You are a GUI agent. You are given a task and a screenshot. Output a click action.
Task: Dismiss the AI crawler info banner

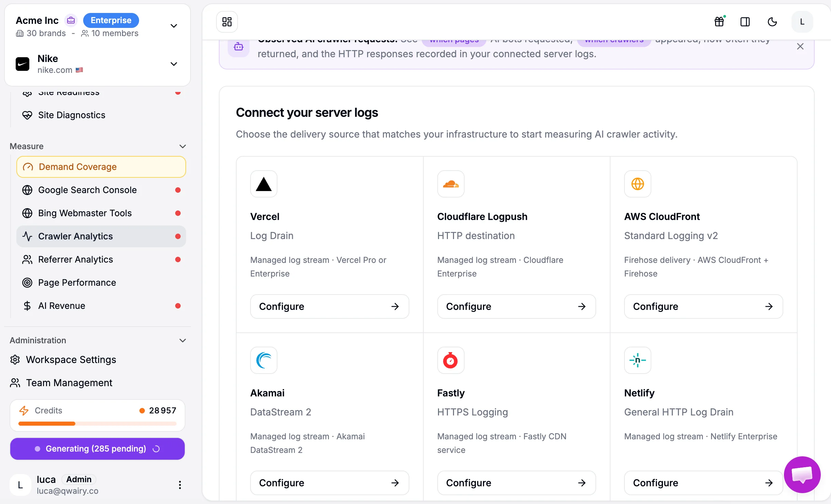800,46
